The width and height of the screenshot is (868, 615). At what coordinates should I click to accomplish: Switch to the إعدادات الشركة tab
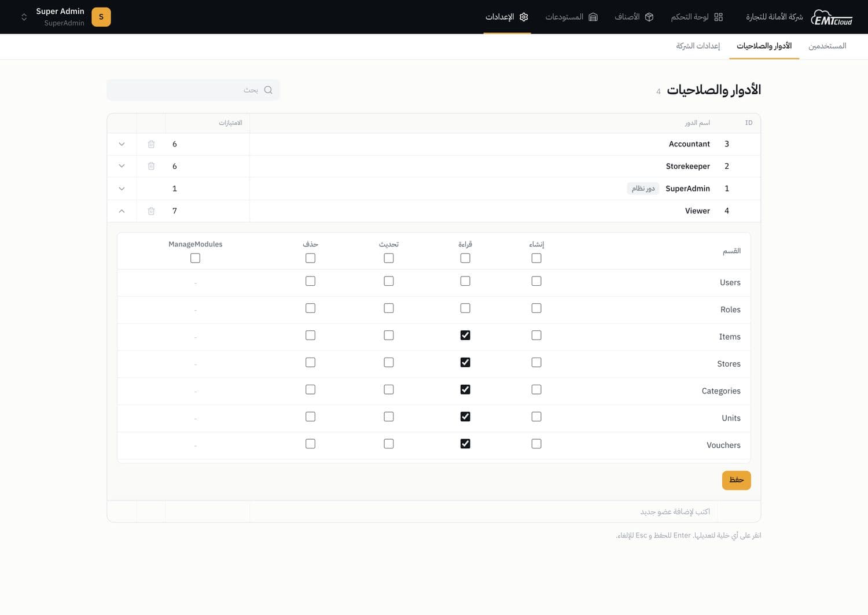pos(698,46)
